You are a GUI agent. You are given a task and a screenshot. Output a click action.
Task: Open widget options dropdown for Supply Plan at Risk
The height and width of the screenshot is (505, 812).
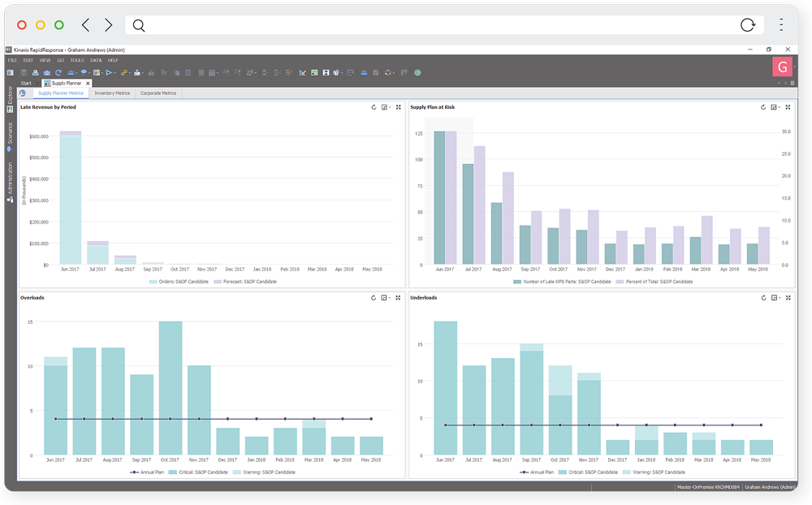[775, 107]
